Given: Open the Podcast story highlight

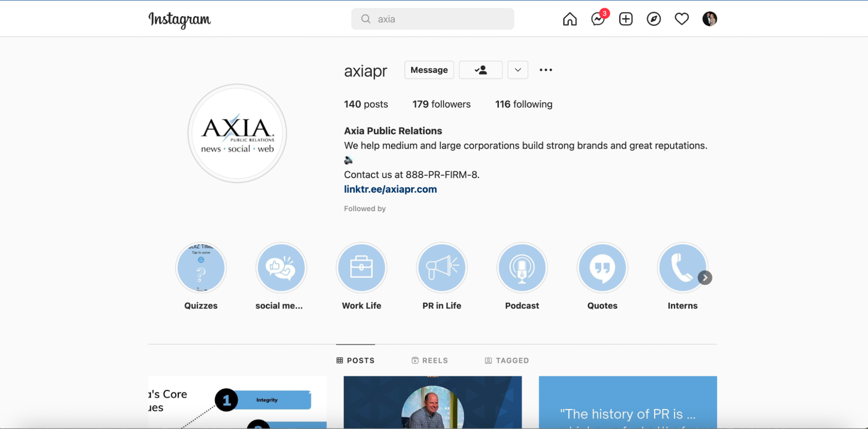Looking at the screenshot, I should pyautogui.click(x=522, y=268).
